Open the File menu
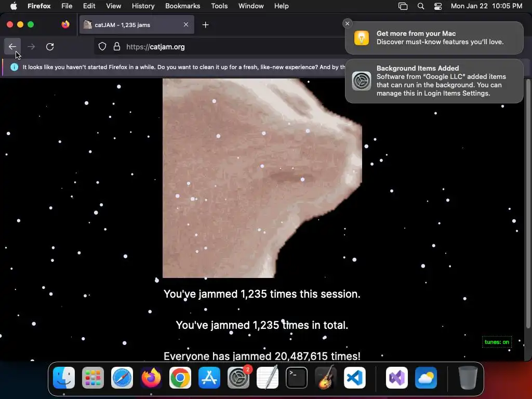532x399 pixels. (67, 6)
